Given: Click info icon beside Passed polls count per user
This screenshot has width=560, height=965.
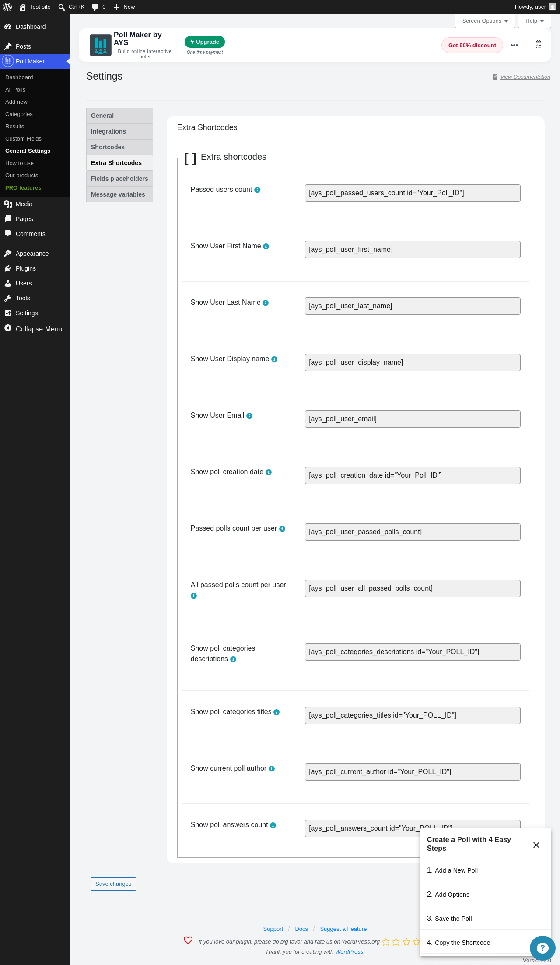Looking at the screenshot, I should click(282, 529).
